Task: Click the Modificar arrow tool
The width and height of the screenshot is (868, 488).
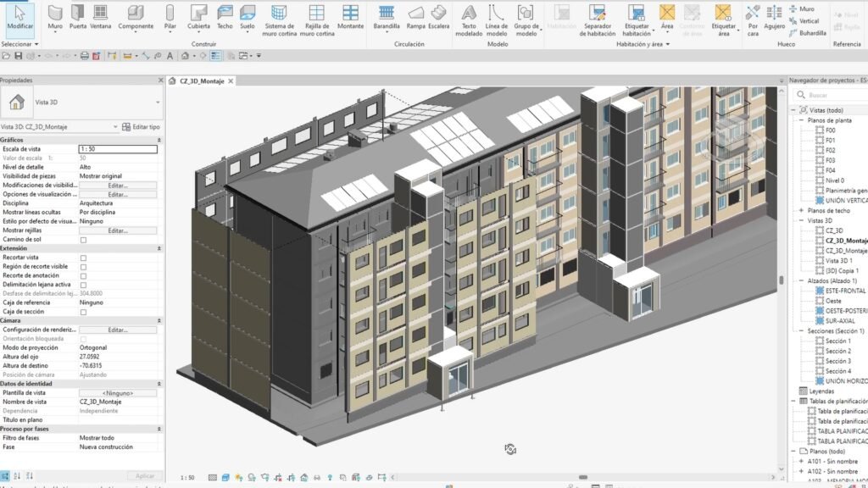Action: click(20, 18)
